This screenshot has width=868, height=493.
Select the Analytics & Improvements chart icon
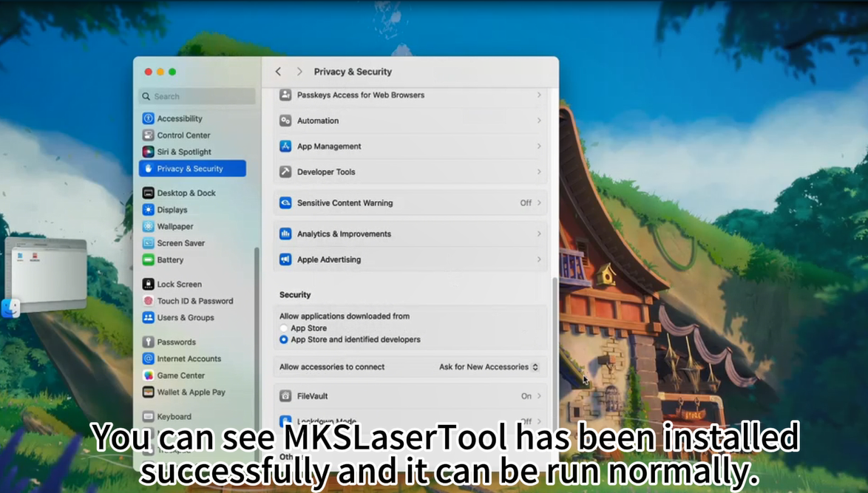[285, 234]
